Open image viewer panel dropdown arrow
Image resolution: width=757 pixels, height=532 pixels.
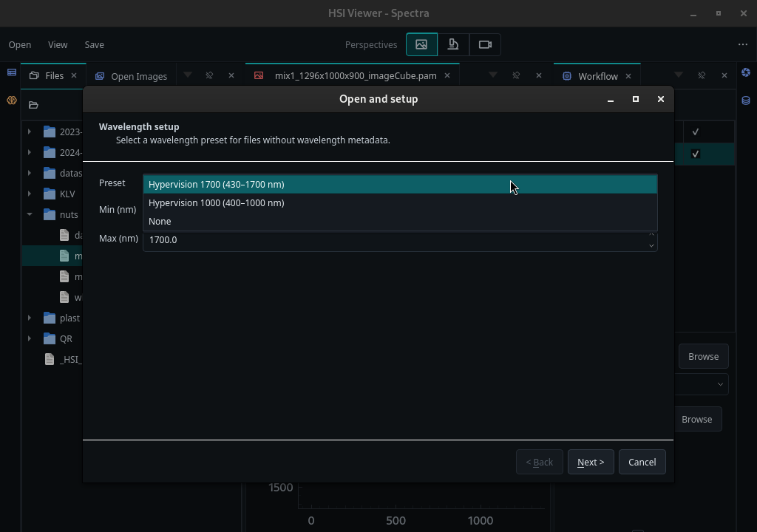coord(493,75)
